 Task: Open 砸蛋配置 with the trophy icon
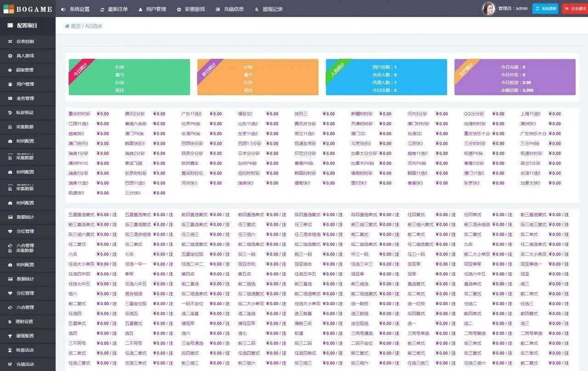(10, 336)
